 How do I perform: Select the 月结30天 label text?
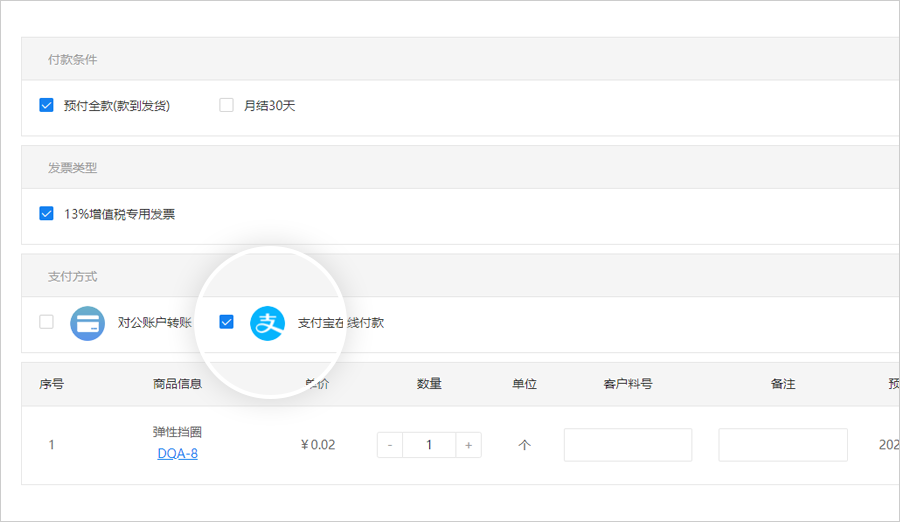pyautogui.click(x=269, y=105)
